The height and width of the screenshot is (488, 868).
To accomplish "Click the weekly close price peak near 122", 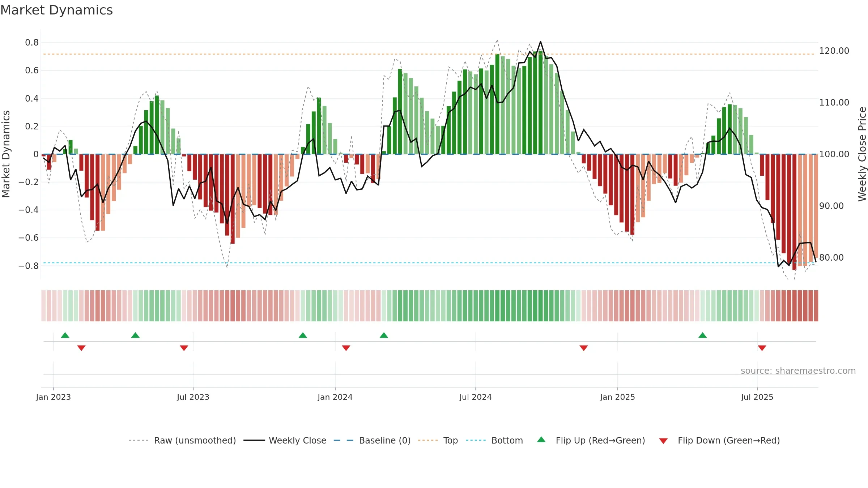I will point(541,42).
